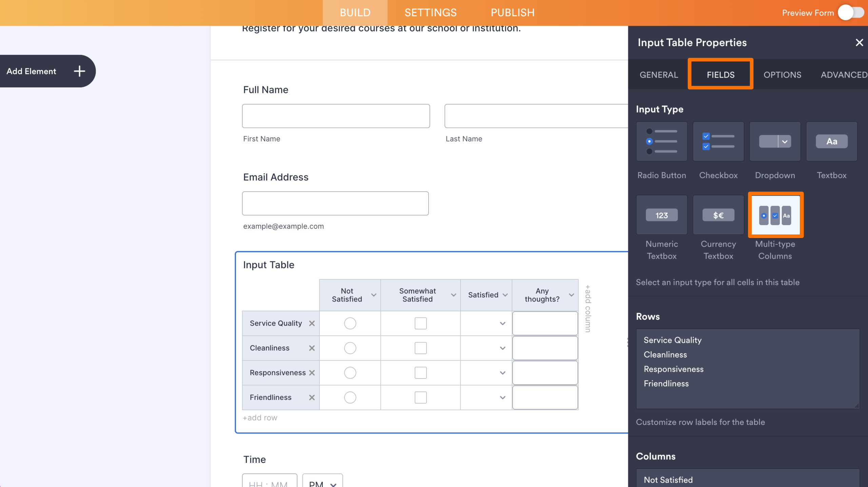The width and height of the screenshot is (868, 487).
Task: Select the Numeric Textbox input type
Action: (x=661, y=215)
